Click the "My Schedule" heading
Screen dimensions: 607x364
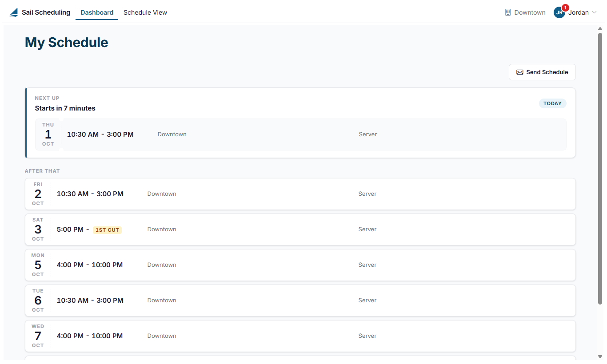[67, 43]
